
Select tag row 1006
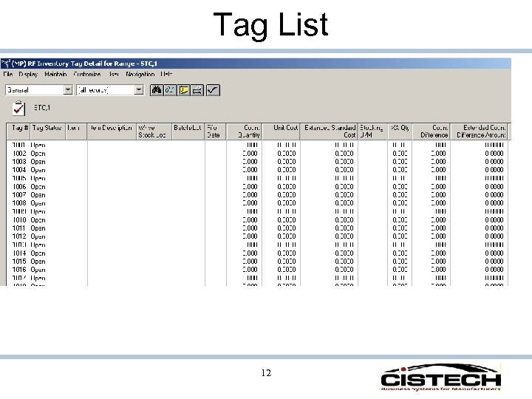[257, 187]
